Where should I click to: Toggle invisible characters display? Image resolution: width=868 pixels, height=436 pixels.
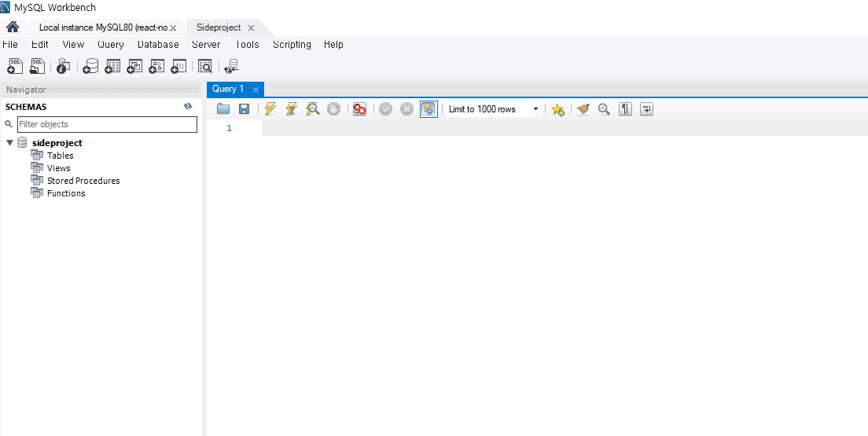626,109
